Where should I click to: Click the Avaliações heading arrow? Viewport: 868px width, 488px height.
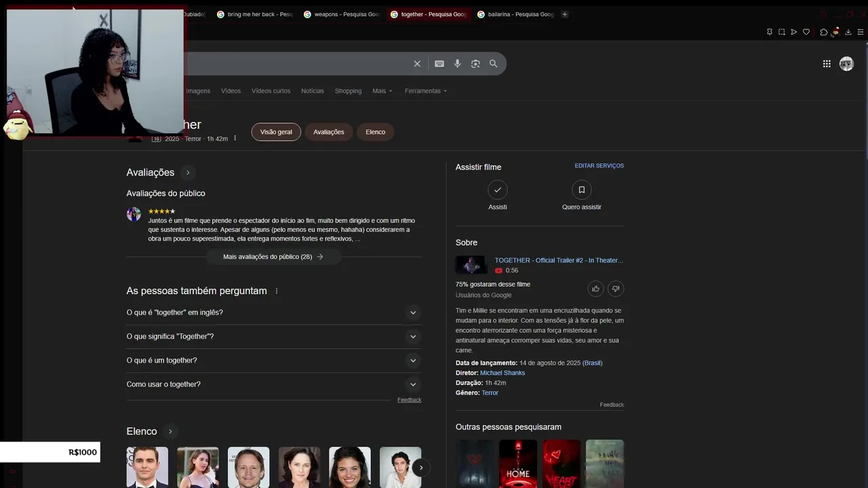(x=188, y=173)
